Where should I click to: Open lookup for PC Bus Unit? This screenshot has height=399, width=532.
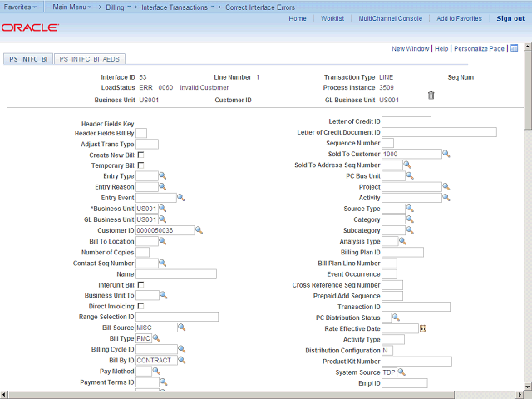pyautogui.click(x=410, y=175)
